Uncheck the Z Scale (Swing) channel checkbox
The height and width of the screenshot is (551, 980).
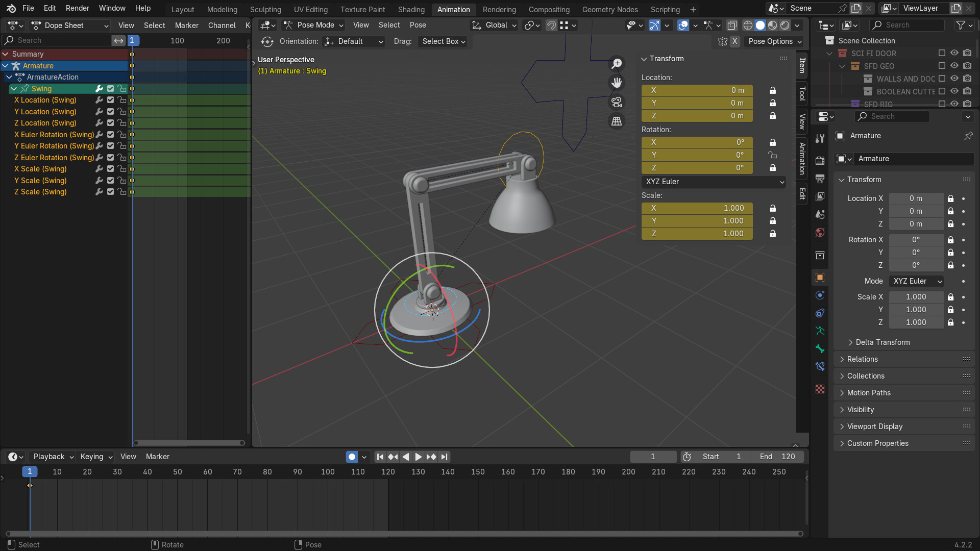[110, 192]
